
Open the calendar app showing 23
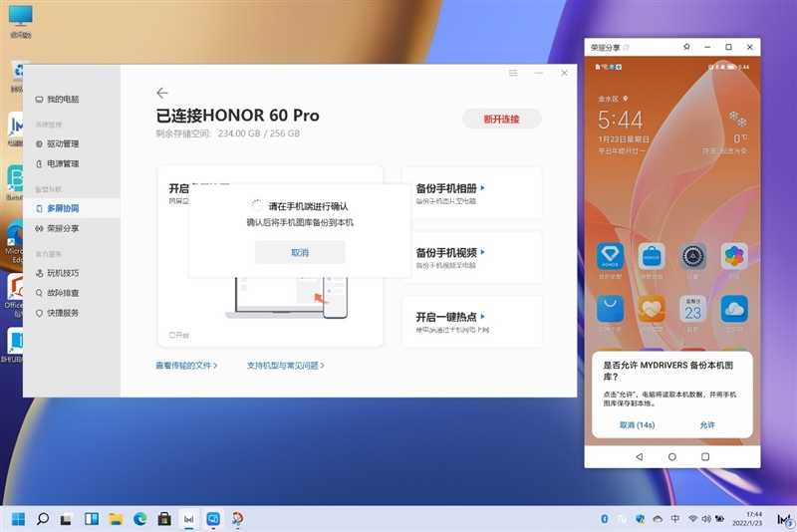tap(692, 309)
